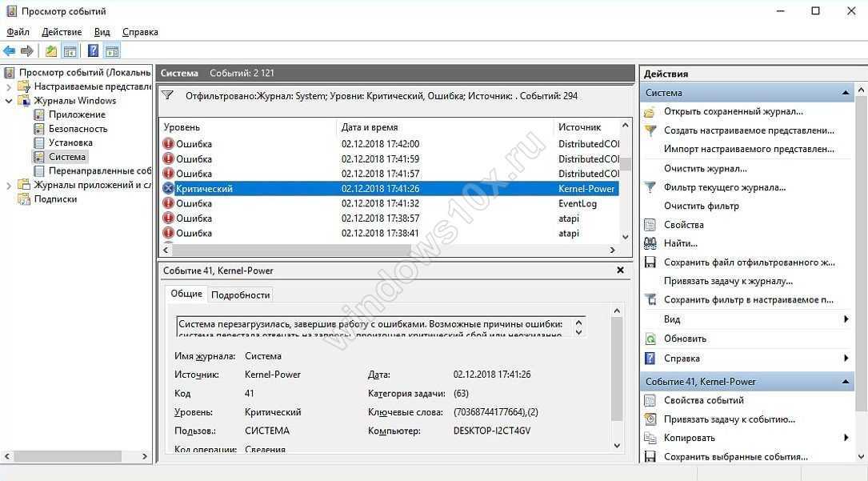Image resolution: width=868 pixels, height=481 pixels.
Task: Collapse 'Журналы Windows' tree node
Action: point(9,101)
